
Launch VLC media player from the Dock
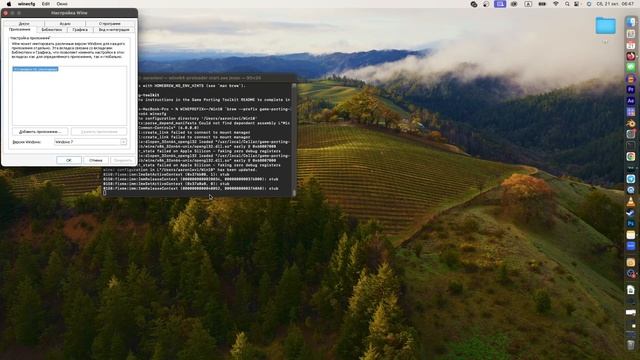pyautogui.click(x=631, y=201)
